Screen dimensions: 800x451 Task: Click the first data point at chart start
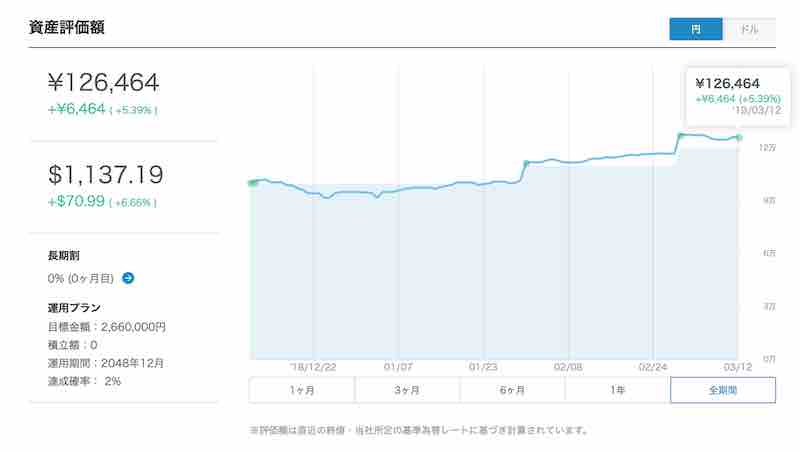[251, 183]
